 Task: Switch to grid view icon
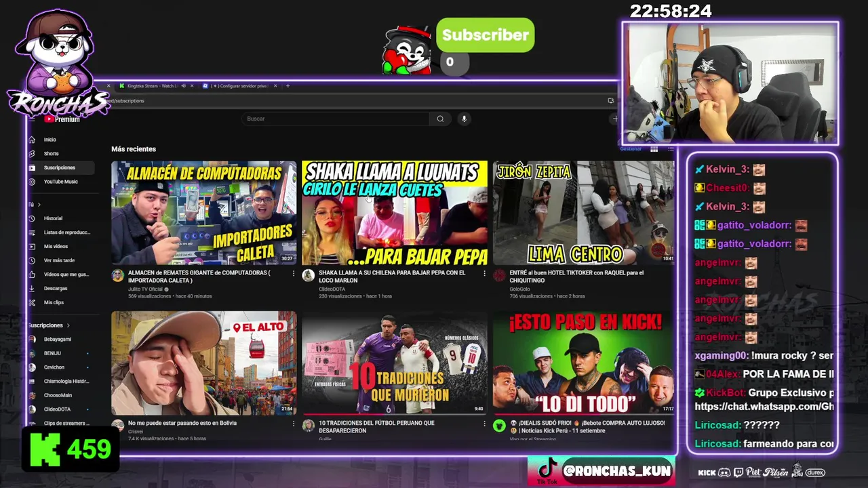click(x=654, y=149)
